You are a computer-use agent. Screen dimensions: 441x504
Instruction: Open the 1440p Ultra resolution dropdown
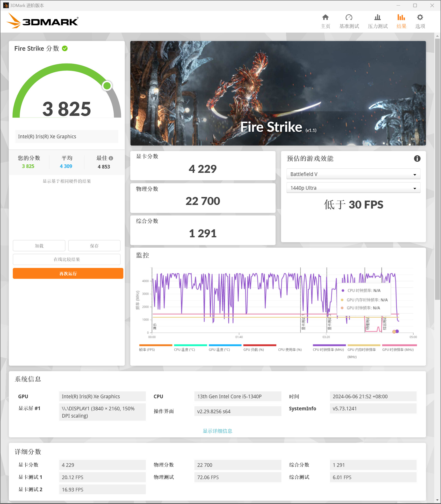(353, 188)
